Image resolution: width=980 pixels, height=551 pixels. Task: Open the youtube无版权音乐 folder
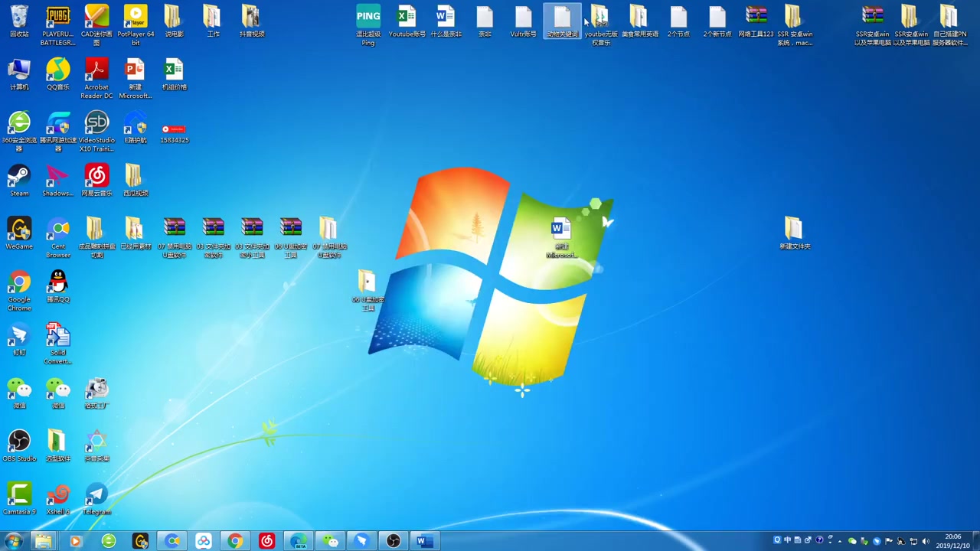(601, 25)
